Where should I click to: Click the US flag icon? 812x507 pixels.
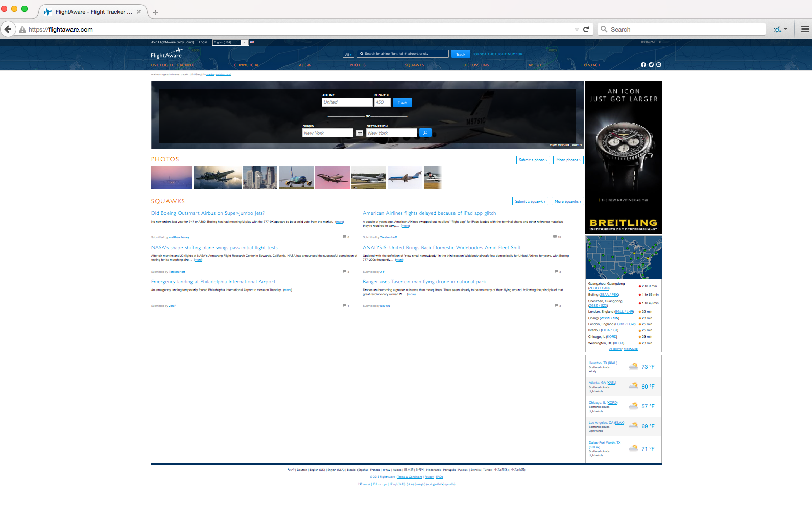[252, 42]
